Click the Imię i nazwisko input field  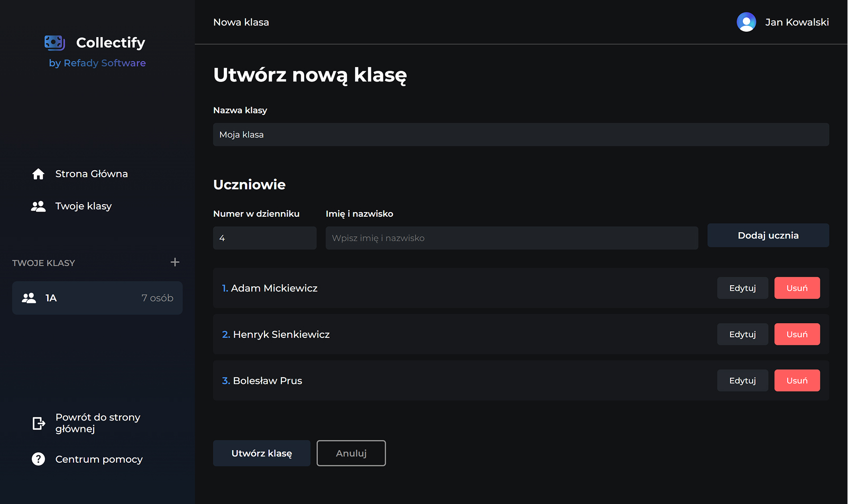coord(512,238)
